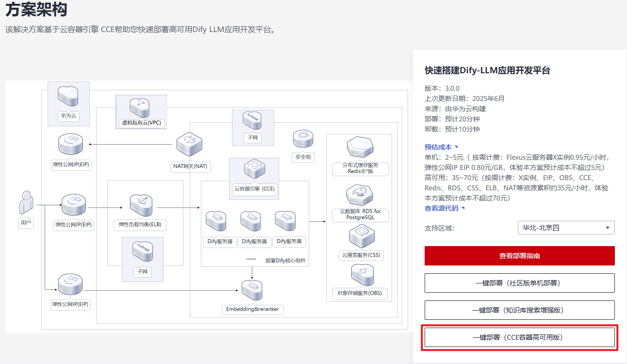The image size is (627, 364).
Task: Click the first Dify服务器 icon
Action: 216,222
